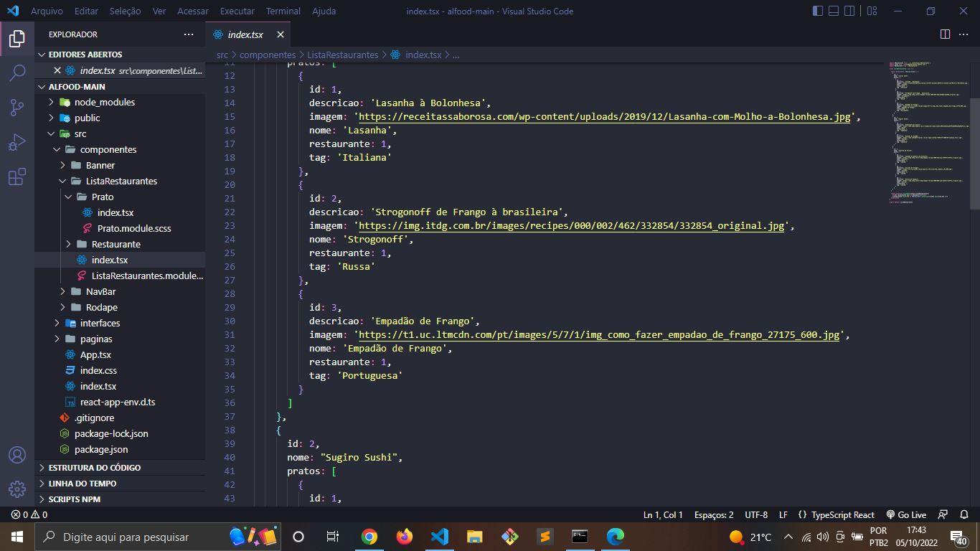Open notifications bell in status bar
This screenshot has height=551, width=980.
pos(963,514)
